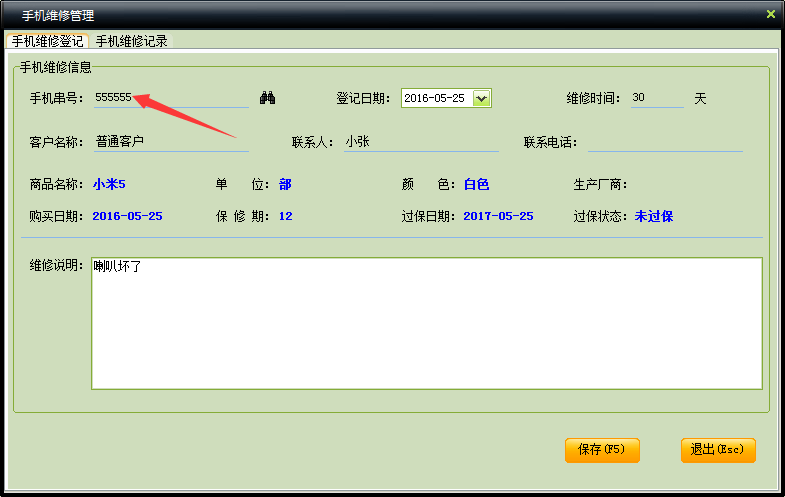Click the 客户名称 input field
The image size is (785, 497).
tap(171, 142)
